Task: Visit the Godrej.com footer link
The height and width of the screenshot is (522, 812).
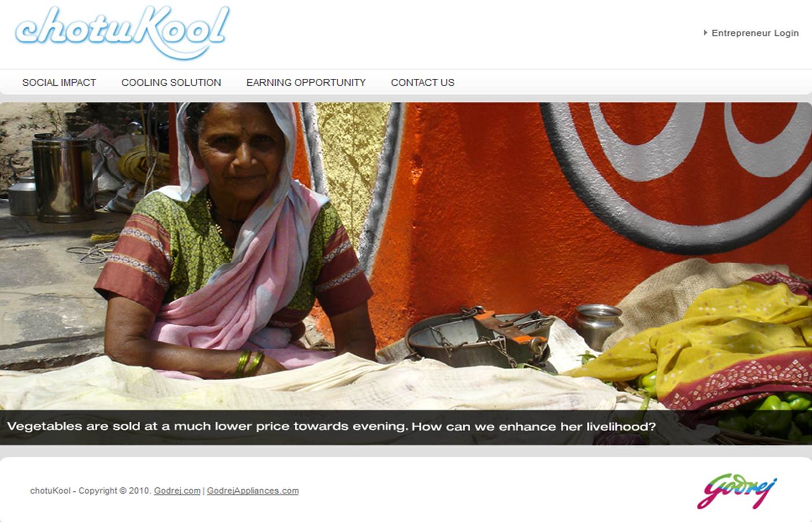Action: [x=177, y=491]
